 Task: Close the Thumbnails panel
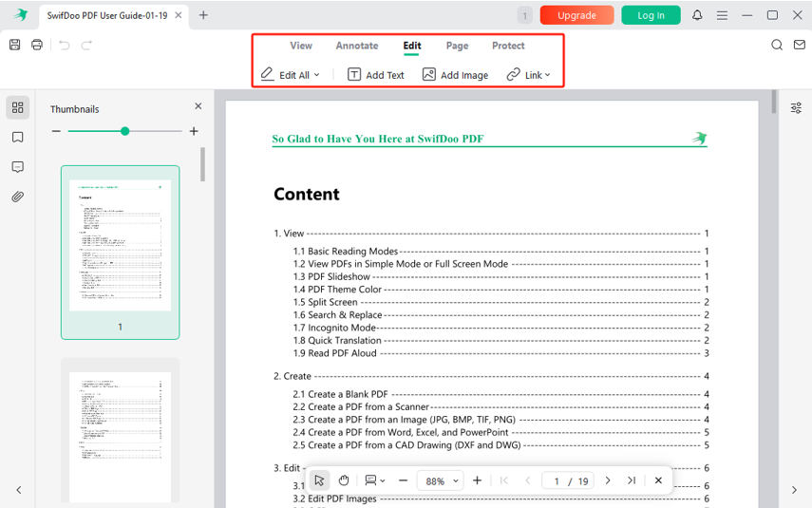coord(198,106)
